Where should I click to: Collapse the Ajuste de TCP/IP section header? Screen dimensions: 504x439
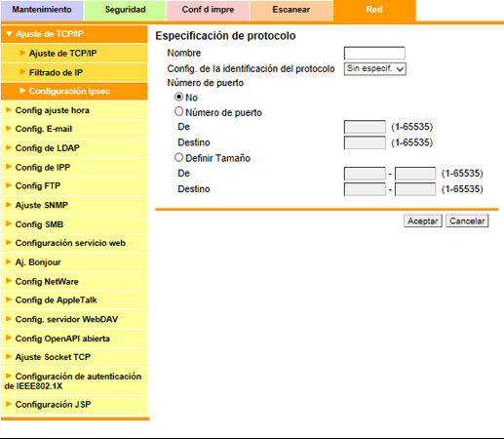[x=74, y=34]
